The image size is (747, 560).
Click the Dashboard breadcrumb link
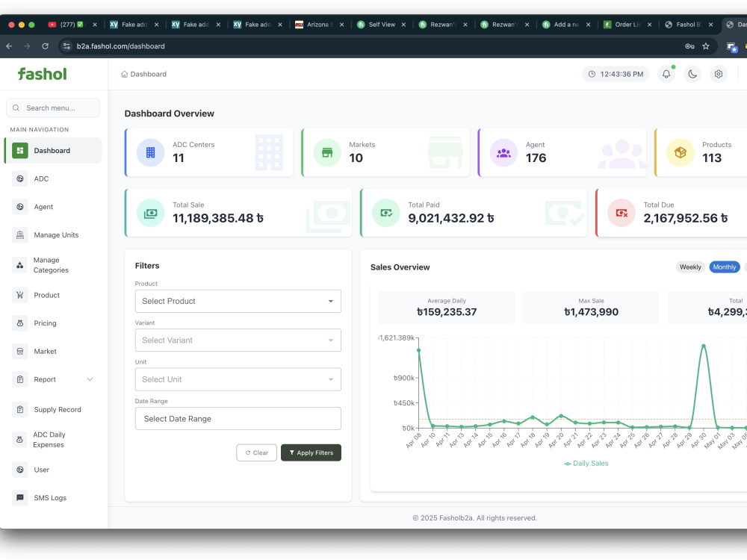[x=148, y=74]
